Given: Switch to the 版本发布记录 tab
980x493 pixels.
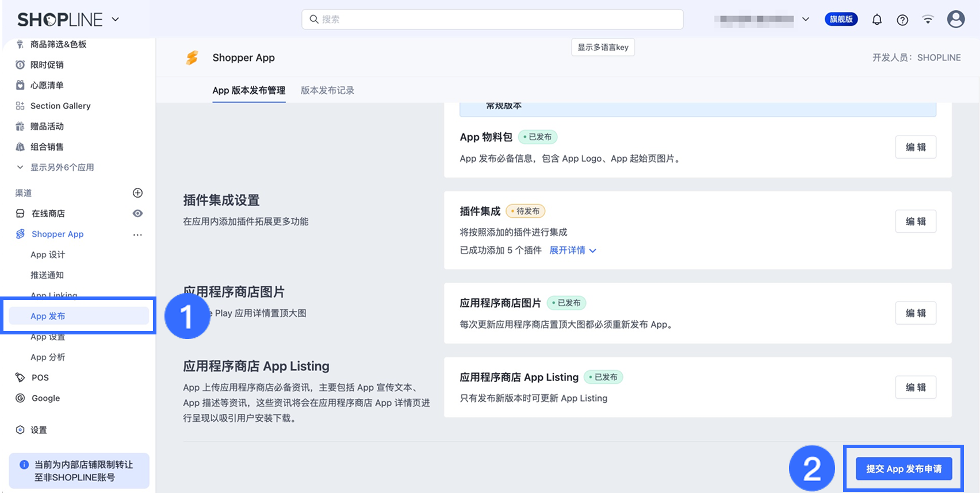Looking at the screenshot, I should (x=327, y=90).
